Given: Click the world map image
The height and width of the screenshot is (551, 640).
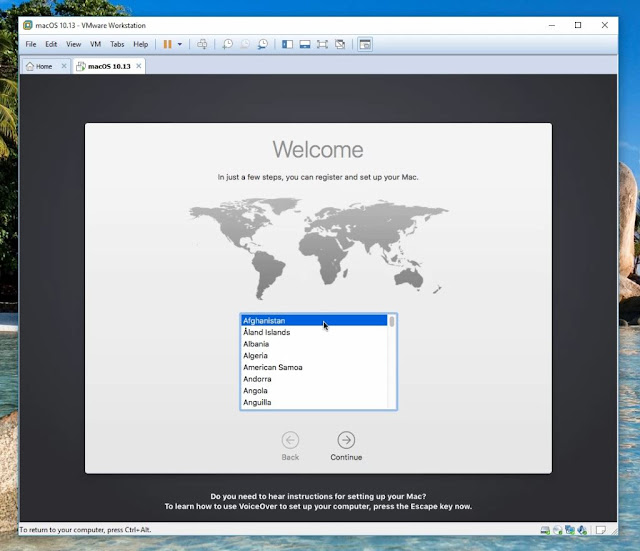Looking at the screenshot, I should pos(318,248).
